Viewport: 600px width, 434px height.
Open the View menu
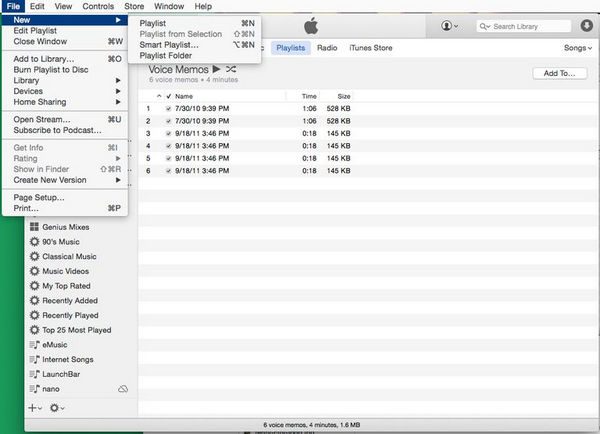63,6
